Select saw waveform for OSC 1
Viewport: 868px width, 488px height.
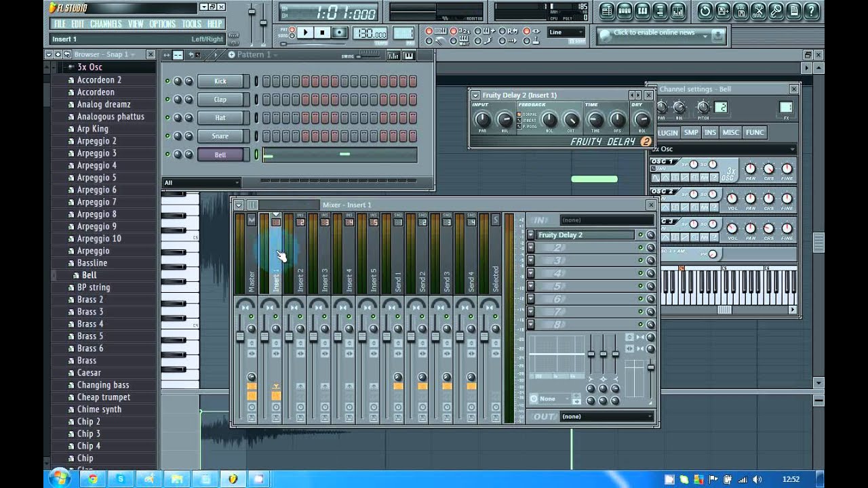tap(685, 178)
